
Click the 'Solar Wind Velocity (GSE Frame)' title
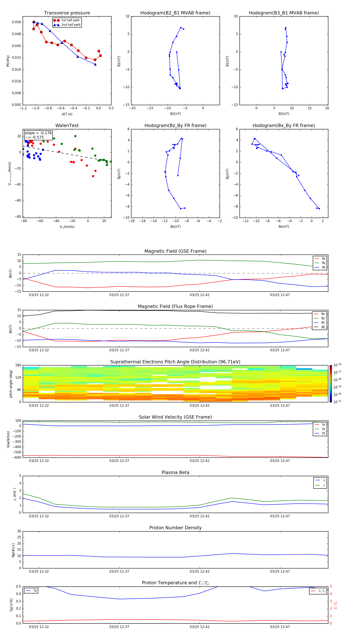175,417
